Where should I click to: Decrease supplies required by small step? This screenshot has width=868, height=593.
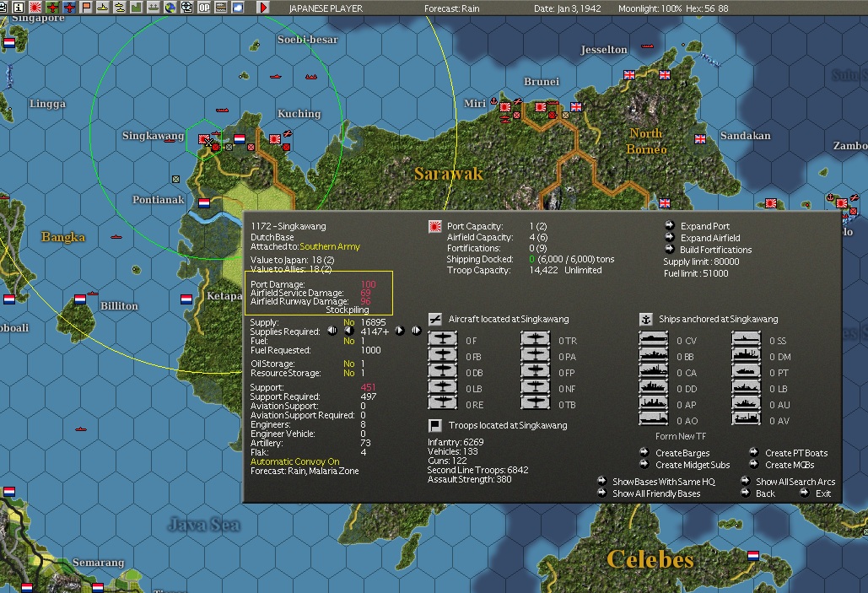pyautogui.click(x=348, y=331)
